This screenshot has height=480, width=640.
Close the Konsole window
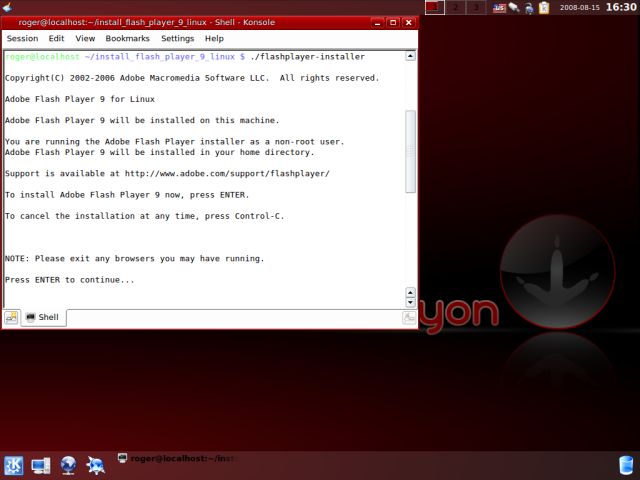[x=408, y=22]
